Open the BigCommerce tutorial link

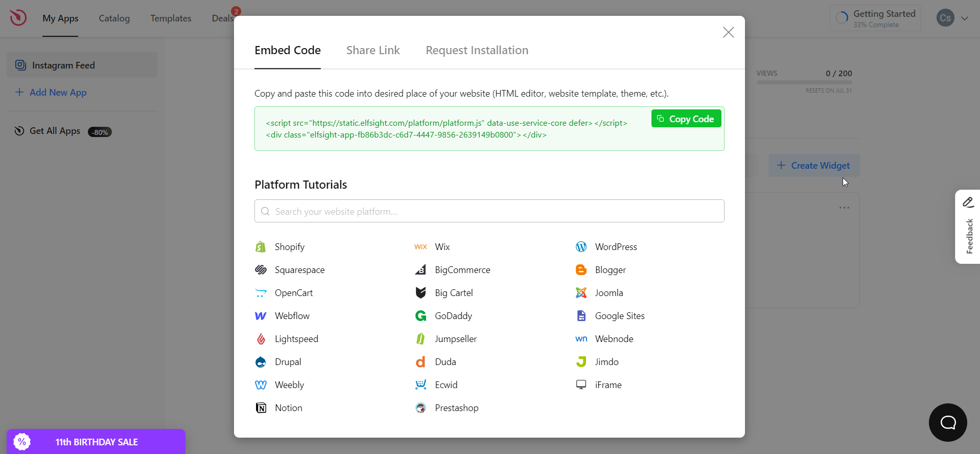coord(462,270)
